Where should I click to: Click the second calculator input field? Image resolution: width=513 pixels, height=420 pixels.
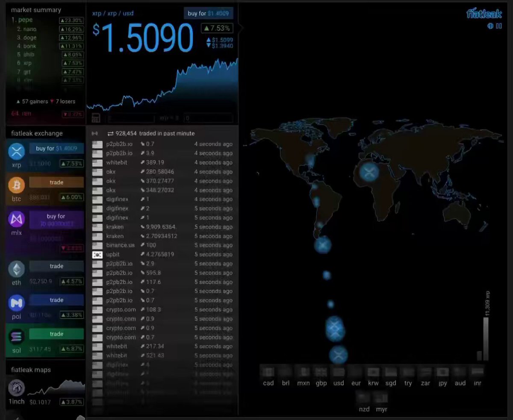pyautogui.click(x=208, y=118)
